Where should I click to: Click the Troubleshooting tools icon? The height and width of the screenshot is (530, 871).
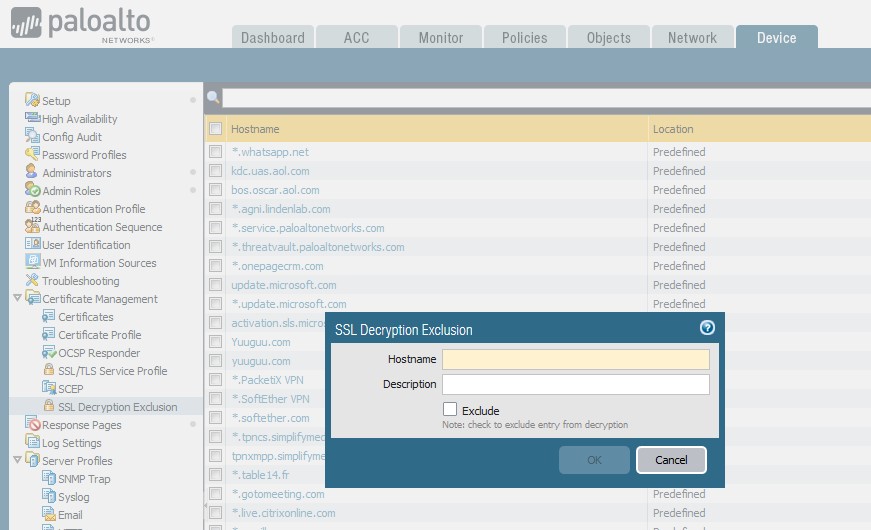(x=32, y=280)
